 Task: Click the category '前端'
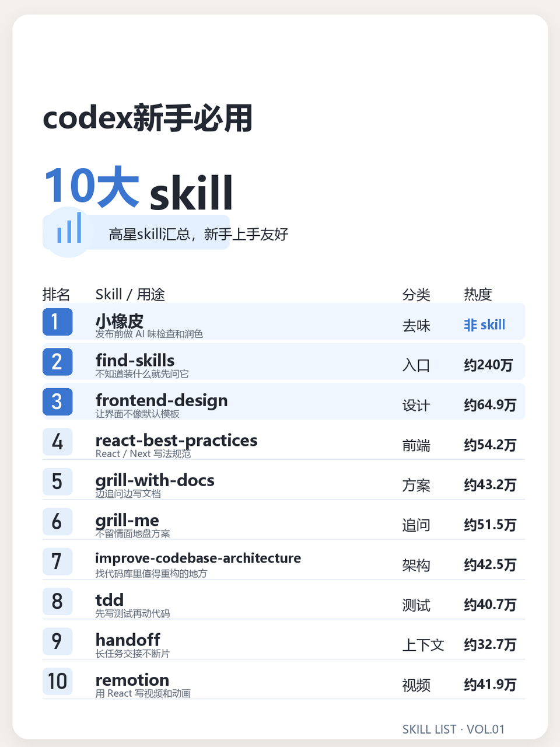pyautogui.click(x=416, y=446)
